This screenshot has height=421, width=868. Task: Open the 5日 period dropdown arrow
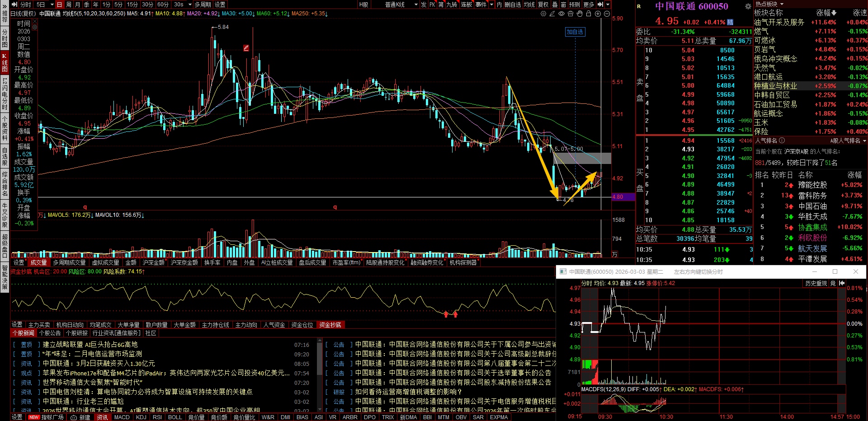click(x=52, y=5)
